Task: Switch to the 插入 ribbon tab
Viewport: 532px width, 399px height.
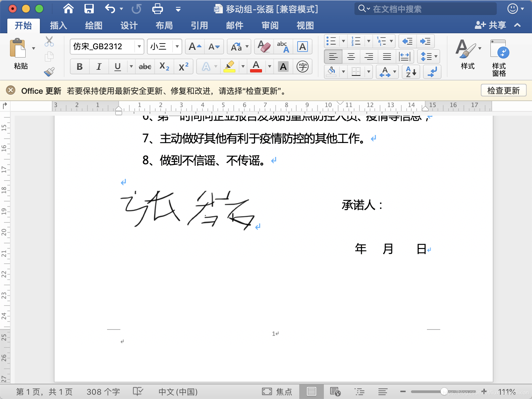Action: 58,25
